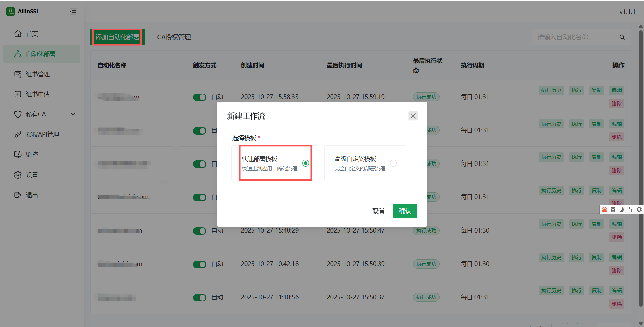The image size is (644, 327).
Task: Open the CA授权管理 button
Action: pyautogui.click(x=174, y=37)
